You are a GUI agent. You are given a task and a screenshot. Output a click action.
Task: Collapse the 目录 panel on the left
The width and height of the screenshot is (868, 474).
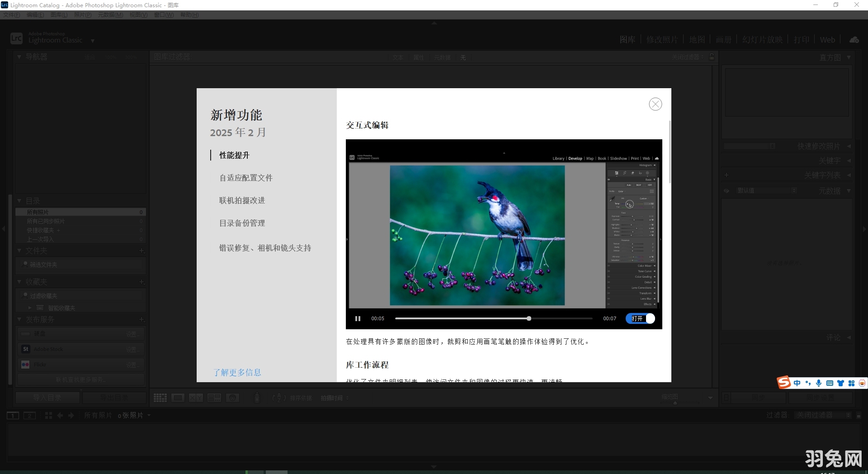point(19,201)
